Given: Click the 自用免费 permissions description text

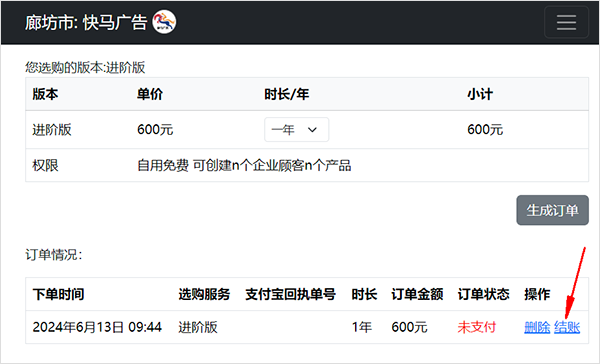Looking at the screenshot, I should (x=244, y=165).
